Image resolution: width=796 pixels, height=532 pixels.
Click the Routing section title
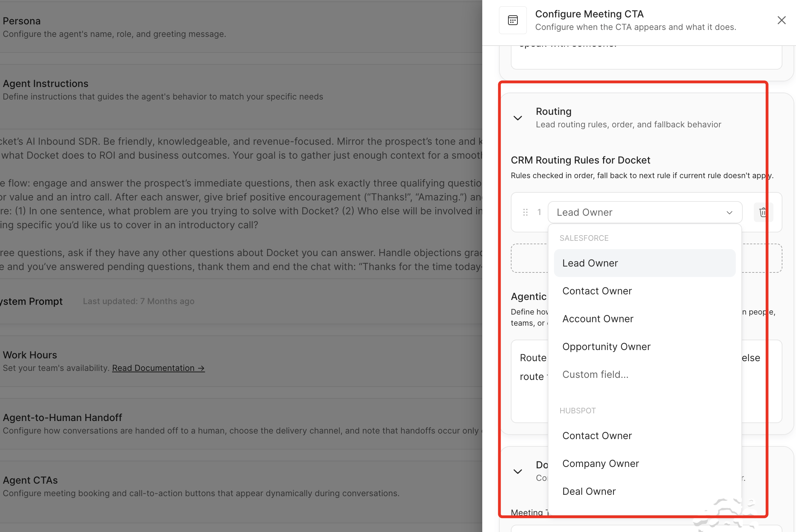pos(554,111)
